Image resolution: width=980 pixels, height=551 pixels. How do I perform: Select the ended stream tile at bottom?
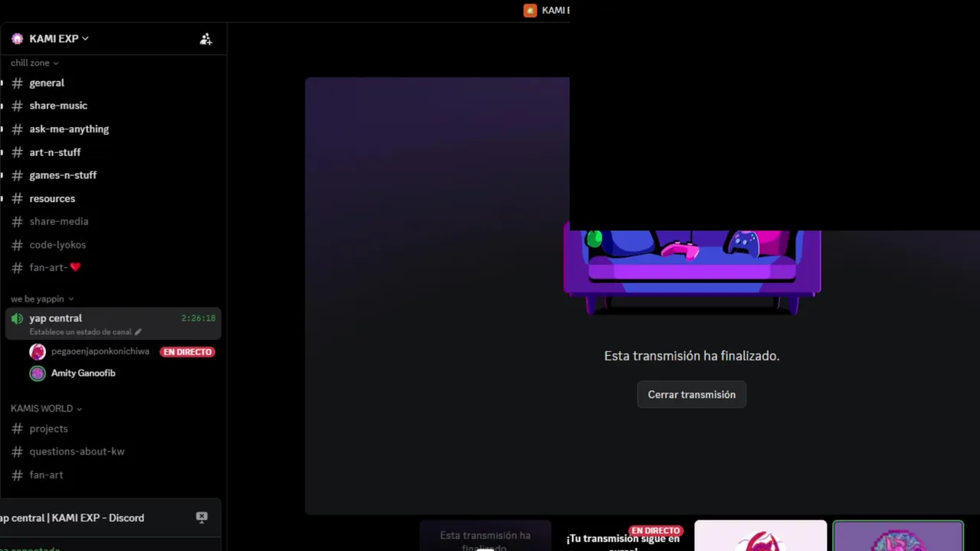tap(485, 536)
